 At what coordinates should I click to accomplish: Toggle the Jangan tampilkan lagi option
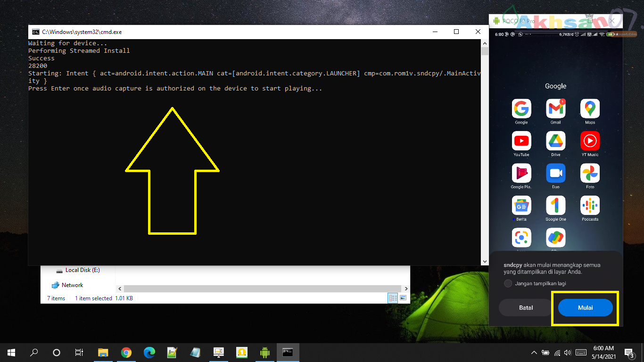click(x=508, y=284)
